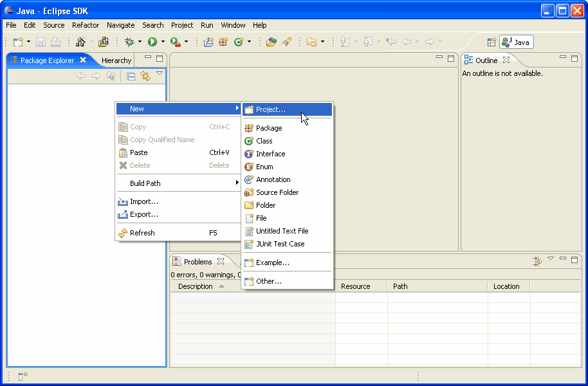Click the toolbar icon left of the Debug bug
Viewport: 588px width, 386px height.
click(x=104, y=42)
